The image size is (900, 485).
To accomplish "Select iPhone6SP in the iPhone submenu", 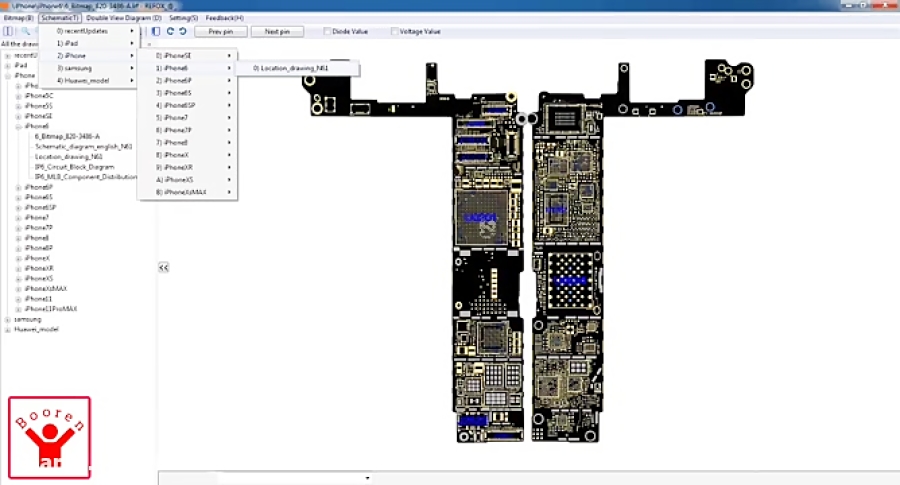I will coord(187,105).
